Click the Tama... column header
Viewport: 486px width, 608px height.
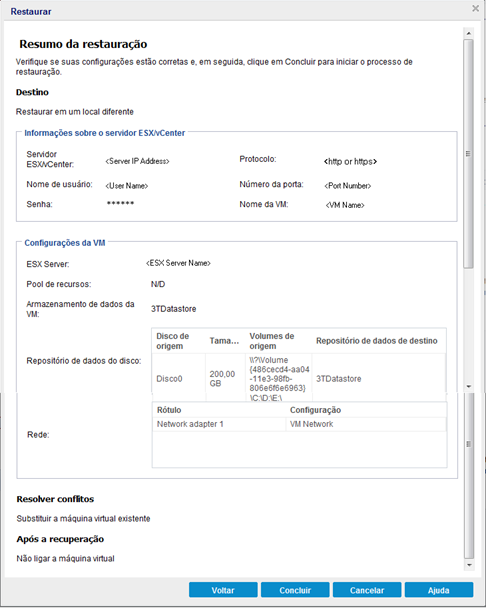click(x=225, y=341)
